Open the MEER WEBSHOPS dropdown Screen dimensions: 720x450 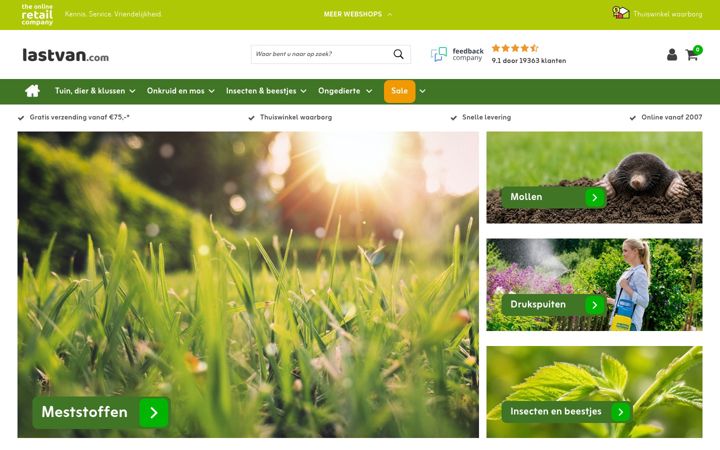358,14
